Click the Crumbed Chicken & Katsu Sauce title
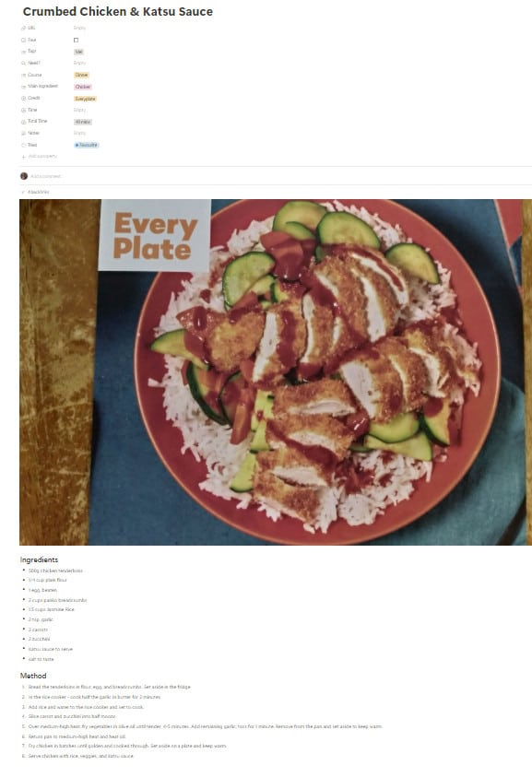This screenshot has width=532, height=777. (x=117, y=12)
